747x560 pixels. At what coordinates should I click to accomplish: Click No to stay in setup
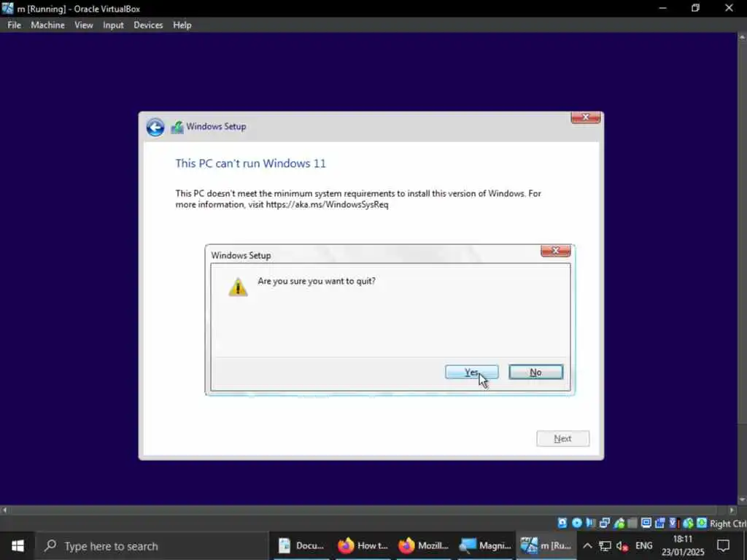[x=535, y=372]
